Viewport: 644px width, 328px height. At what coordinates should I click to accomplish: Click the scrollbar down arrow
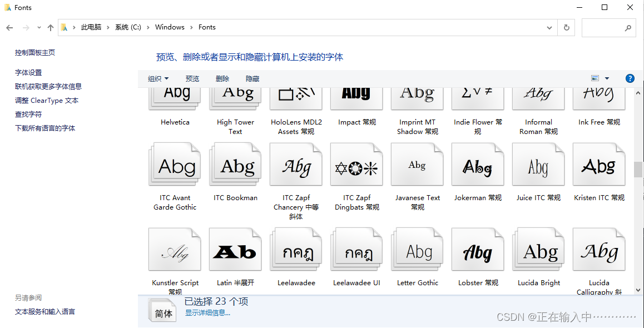pyautogui.click(x=638, y=290)
